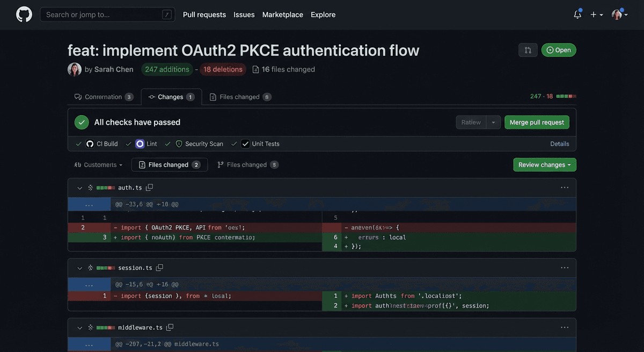
Task: Check the Unit Tests checkbox
Action: pyautogui.click(x=245, y=143)
